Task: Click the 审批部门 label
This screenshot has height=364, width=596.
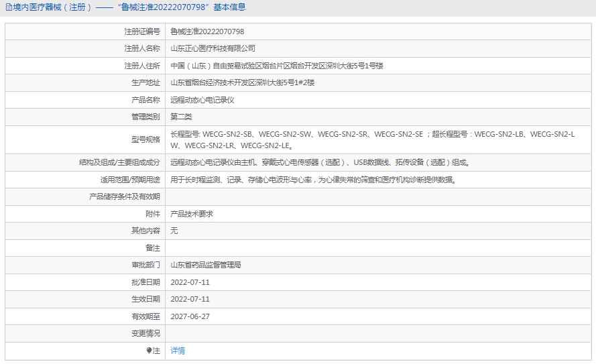Action: click(x=146, y=265)
